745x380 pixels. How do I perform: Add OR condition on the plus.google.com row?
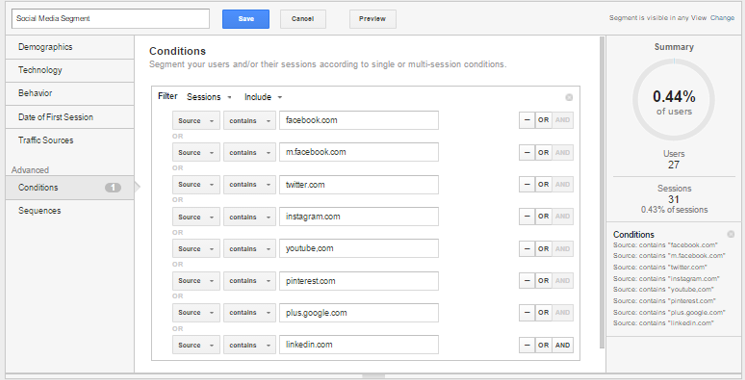coord(544,313)
